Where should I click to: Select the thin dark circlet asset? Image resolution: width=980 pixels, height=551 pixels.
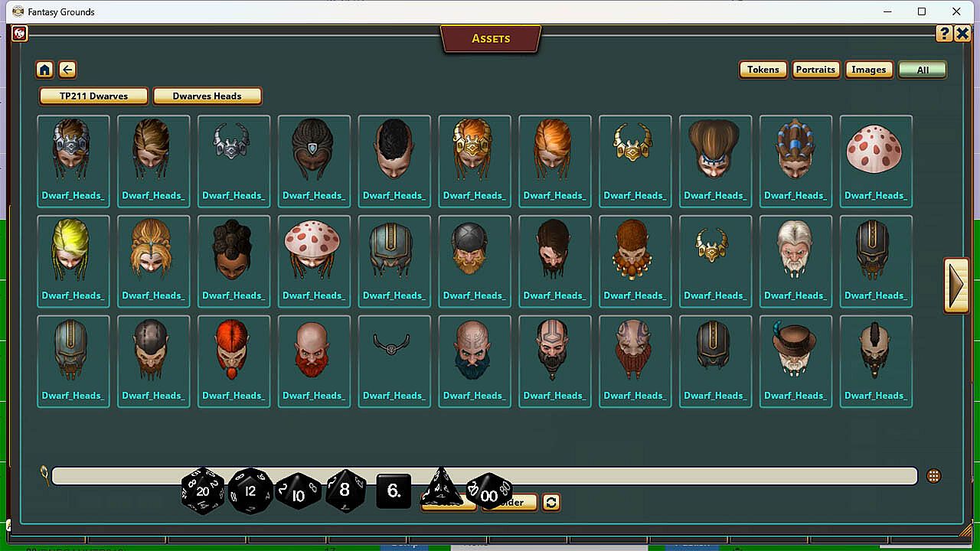coord(394,362)
